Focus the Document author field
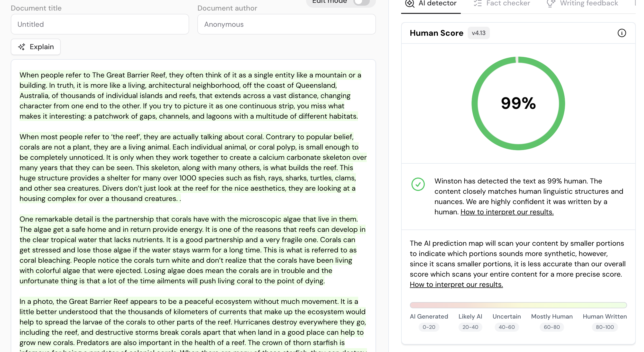Image resolution: width=644 pixels, height=352 pixels. pos(286,24)
